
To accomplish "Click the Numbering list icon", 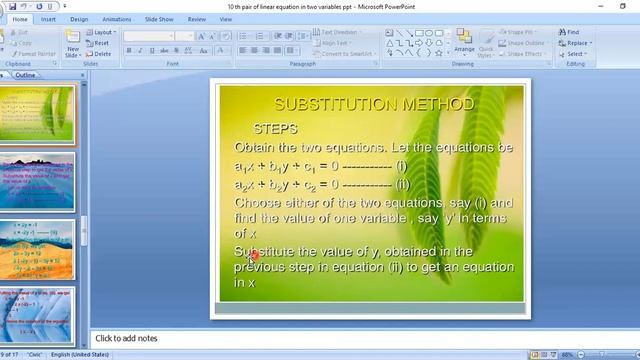I will point(260,36).
